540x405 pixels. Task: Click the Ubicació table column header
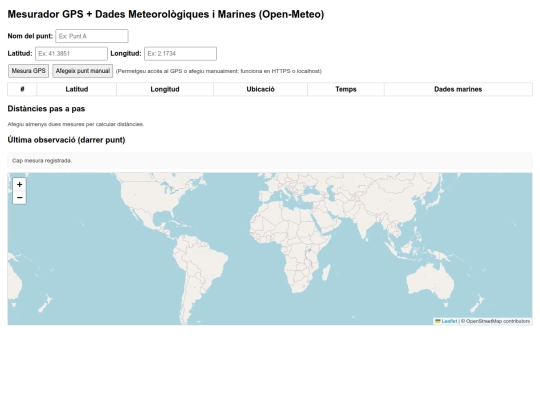tap(260, 89)
